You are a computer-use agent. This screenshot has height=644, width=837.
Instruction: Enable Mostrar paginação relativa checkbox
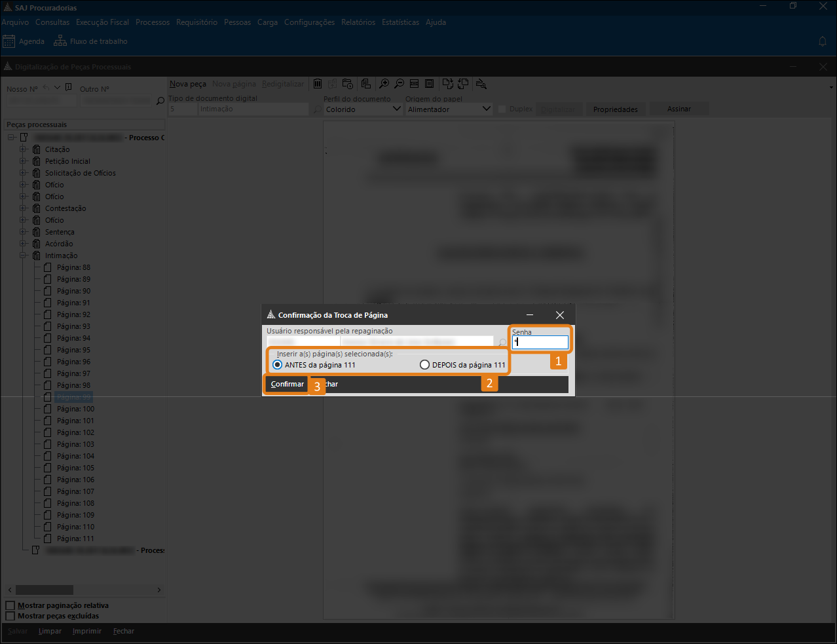[10, 605]
